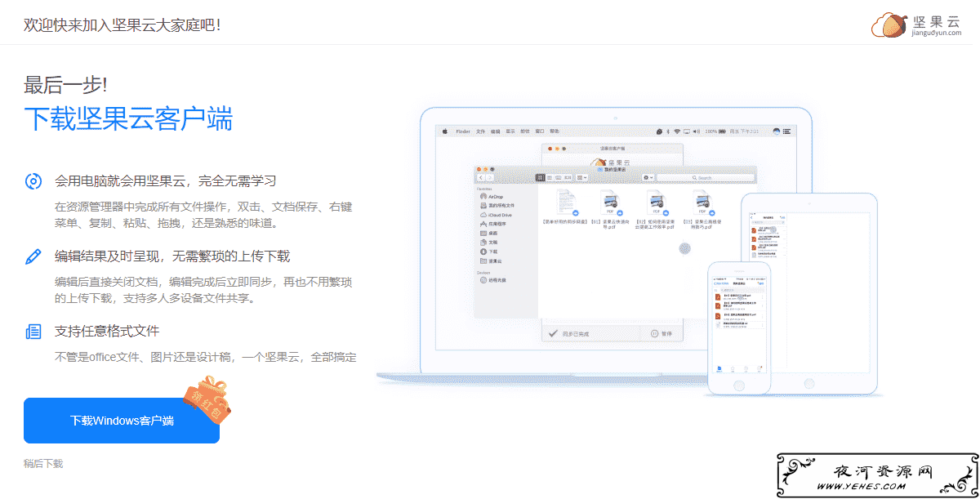
Task: Click the 暂停 pause button in the sync window
Action: [x=661, y=334]
